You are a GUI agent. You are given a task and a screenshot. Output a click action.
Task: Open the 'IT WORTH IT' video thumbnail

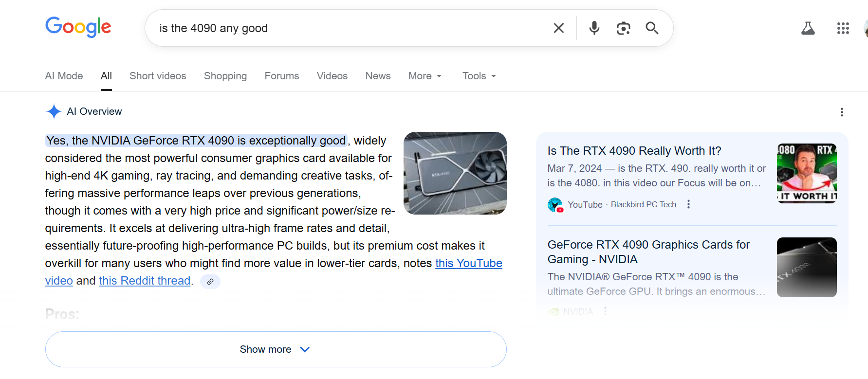pos(807,173)
